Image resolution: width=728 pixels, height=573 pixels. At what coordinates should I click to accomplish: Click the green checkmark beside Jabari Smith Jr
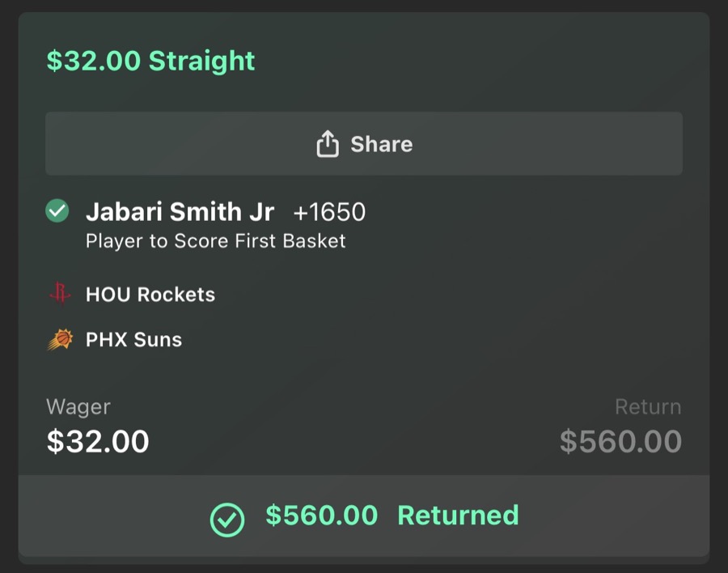pos(57,211)
